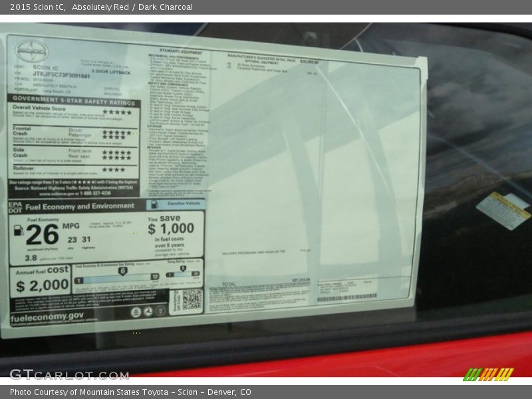532x399 pixels.
Task: Click the 'Side Crash' label
Action: pyautogui.click(x=20, y=152)
